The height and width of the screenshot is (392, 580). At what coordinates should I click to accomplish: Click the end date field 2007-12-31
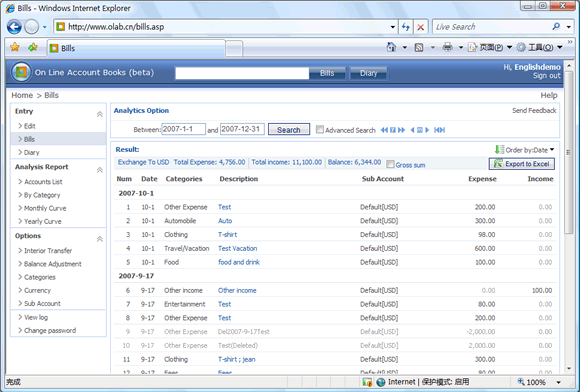tap(242, 129)
